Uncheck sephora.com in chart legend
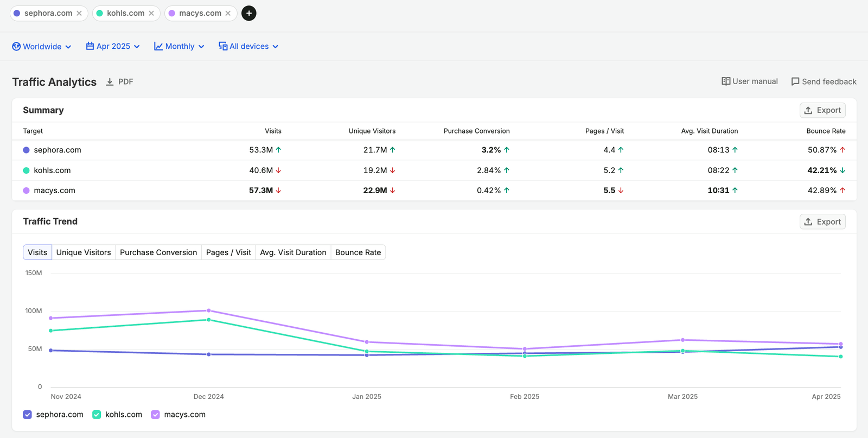Screen dimensions: 868x438 [x=28, y=415]
